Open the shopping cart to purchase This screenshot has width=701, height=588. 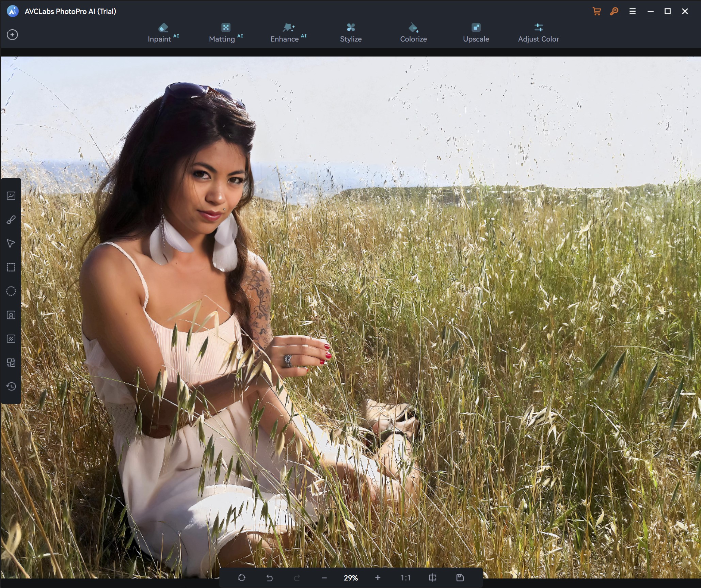[596, 11]
